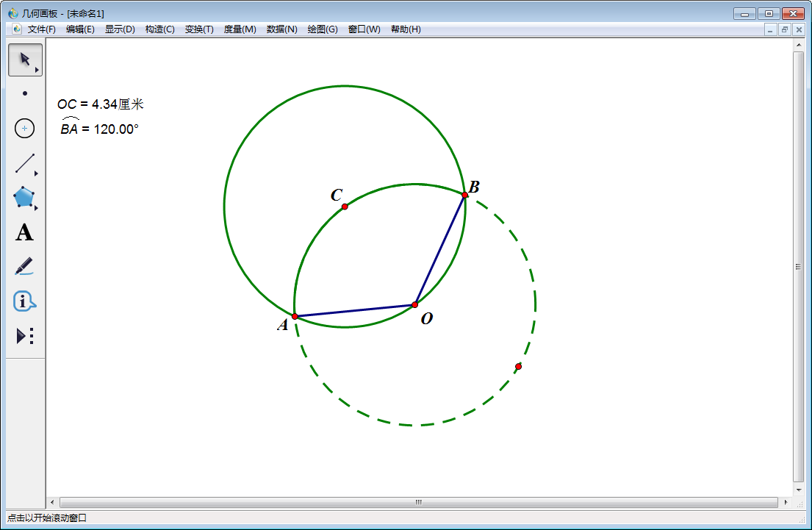The width and height of the screenshot is (812, 530).
Task: Close the inner document 未命名1
Action: click(799, 30)
